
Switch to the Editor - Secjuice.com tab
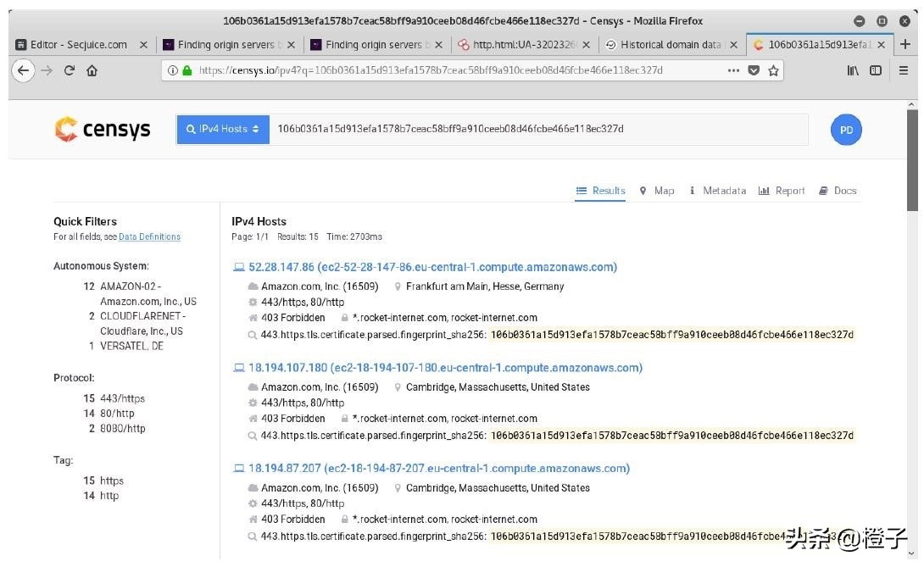point(78,45)
